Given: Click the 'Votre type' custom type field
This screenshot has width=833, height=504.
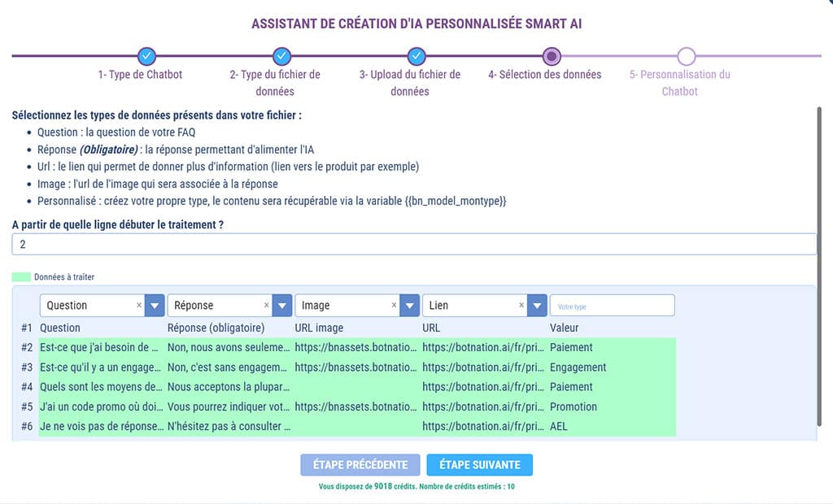Looking at the screenshot, I should tap(613, 306).
